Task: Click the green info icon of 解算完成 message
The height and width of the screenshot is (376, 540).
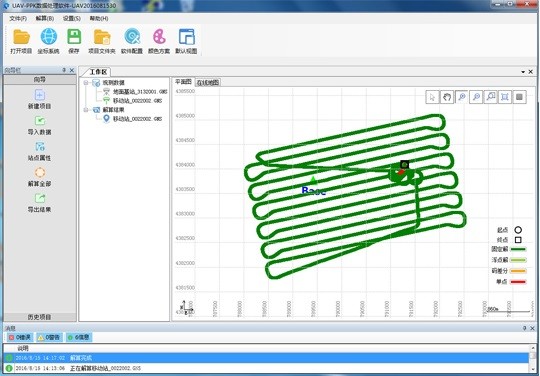Action: [9, 358]
